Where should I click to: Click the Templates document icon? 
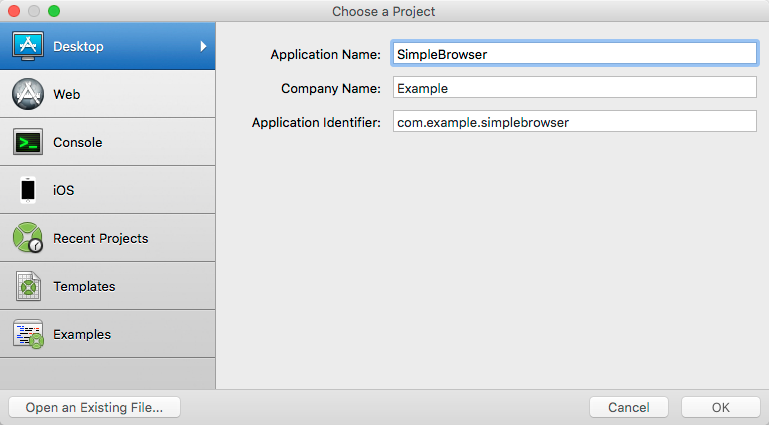coord(28,286)
